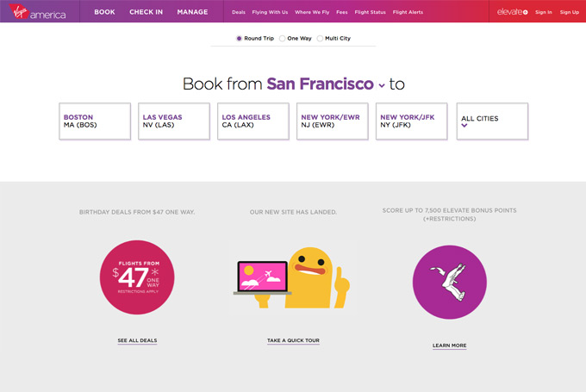Choose Las Vegas NV (LAS) destination
The image size is (586, 392).
point(174,121)
